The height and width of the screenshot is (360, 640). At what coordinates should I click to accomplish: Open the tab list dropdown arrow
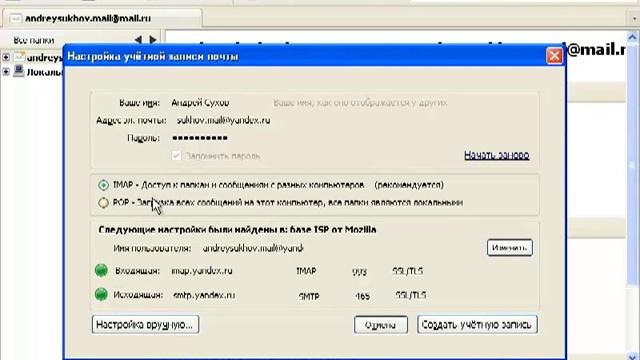(634, 18)
